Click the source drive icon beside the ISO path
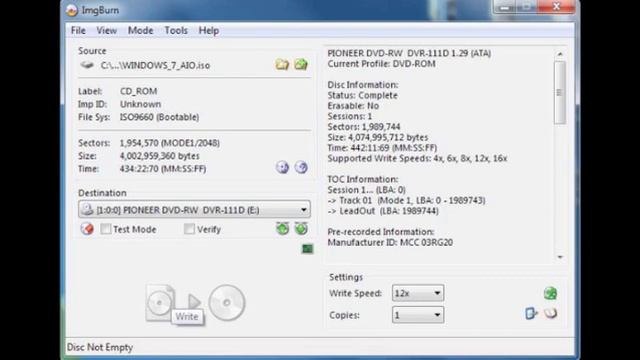The image size is (640, 360). 87,65
